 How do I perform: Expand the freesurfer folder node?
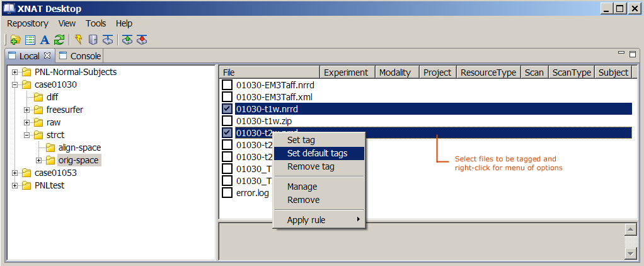[x=27, y=110]
